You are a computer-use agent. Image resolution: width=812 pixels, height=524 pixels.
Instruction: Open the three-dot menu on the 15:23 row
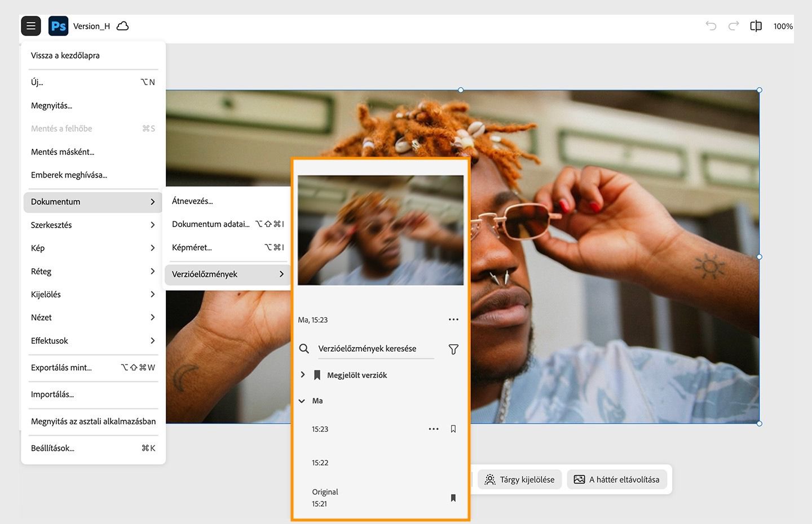point(434,429)
